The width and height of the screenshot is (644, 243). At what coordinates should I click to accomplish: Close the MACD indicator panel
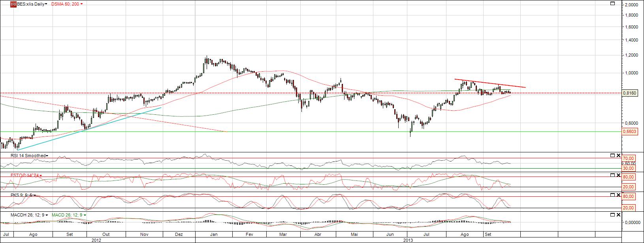pos(618,215)
